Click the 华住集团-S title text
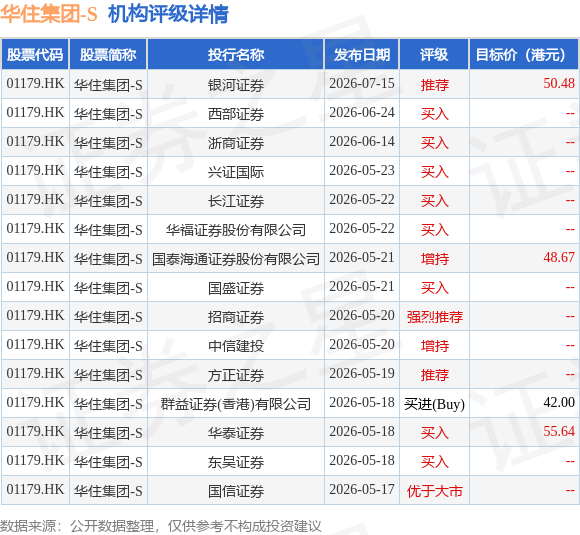Image resolution: width=580 pixels, height=535 pixels. click(x=49, y=14)
